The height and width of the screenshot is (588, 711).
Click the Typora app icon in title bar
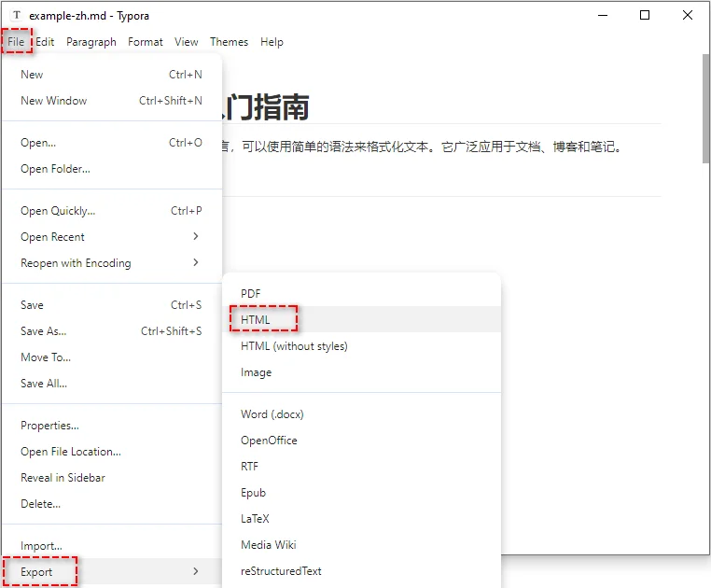tap(17, 15)
